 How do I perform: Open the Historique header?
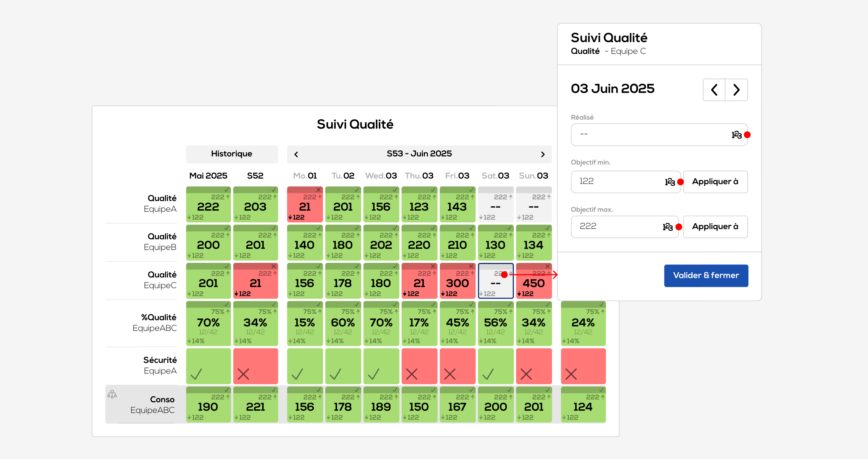coord(232,154)
